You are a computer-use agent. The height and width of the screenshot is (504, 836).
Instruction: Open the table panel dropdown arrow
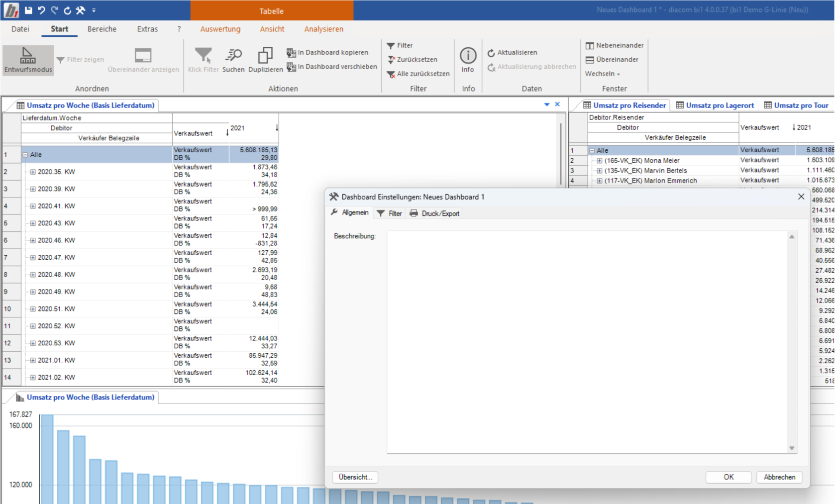547,104
